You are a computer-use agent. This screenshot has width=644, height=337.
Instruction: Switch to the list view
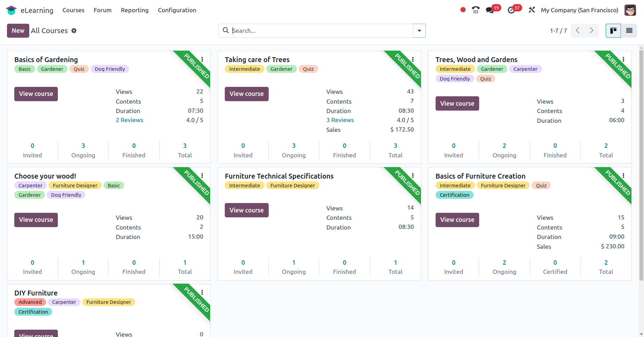629,31
